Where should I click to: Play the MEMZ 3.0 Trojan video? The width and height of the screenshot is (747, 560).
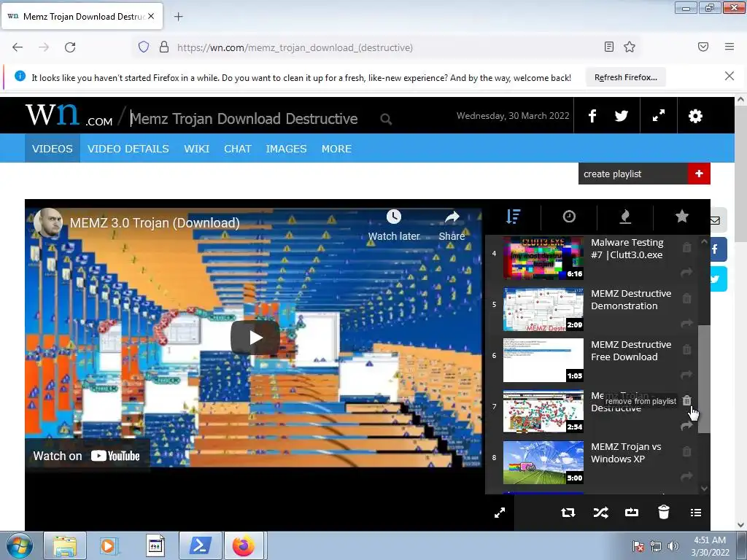[x=255, y=338]
